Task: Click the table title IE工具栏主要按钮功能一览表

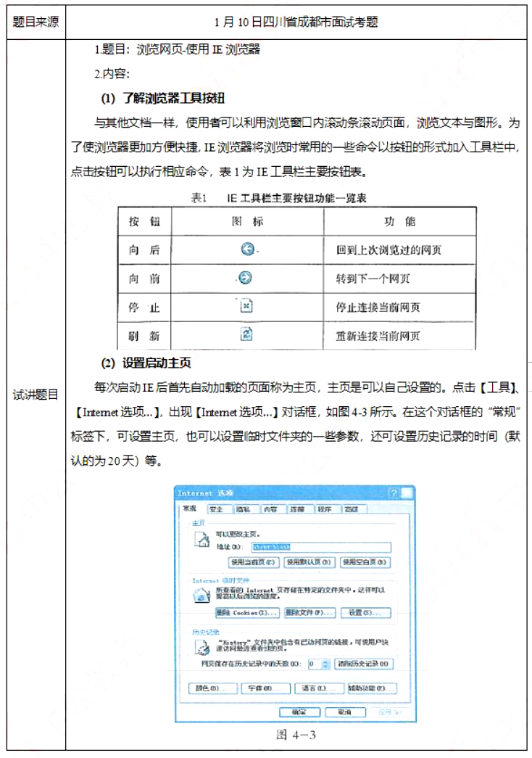Action: point(296,198)
